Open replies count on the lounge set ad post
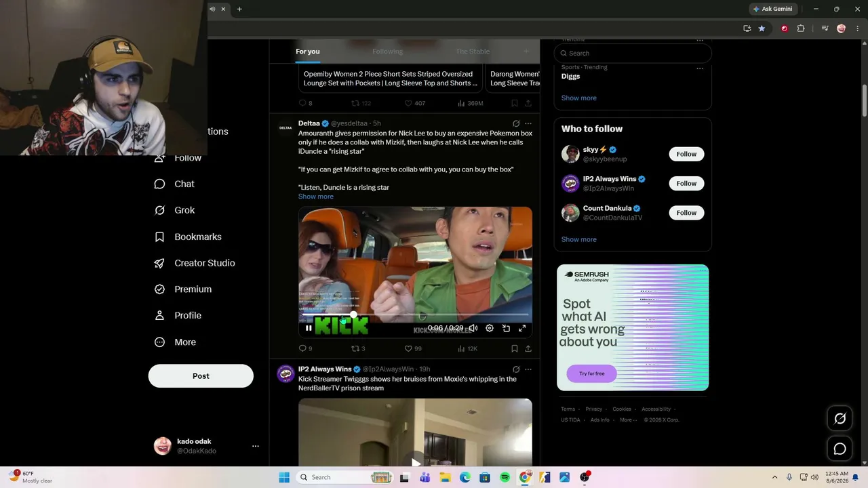This screenshot has width=868, height=488. click(305, 103)
